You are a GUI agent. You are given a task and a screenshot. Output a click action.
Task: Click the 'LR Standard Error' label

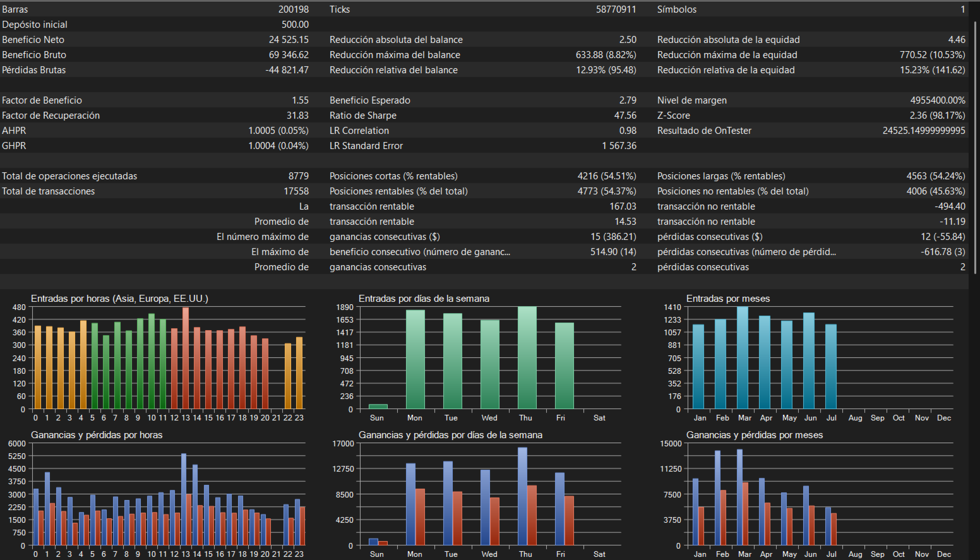pos(366,146)
